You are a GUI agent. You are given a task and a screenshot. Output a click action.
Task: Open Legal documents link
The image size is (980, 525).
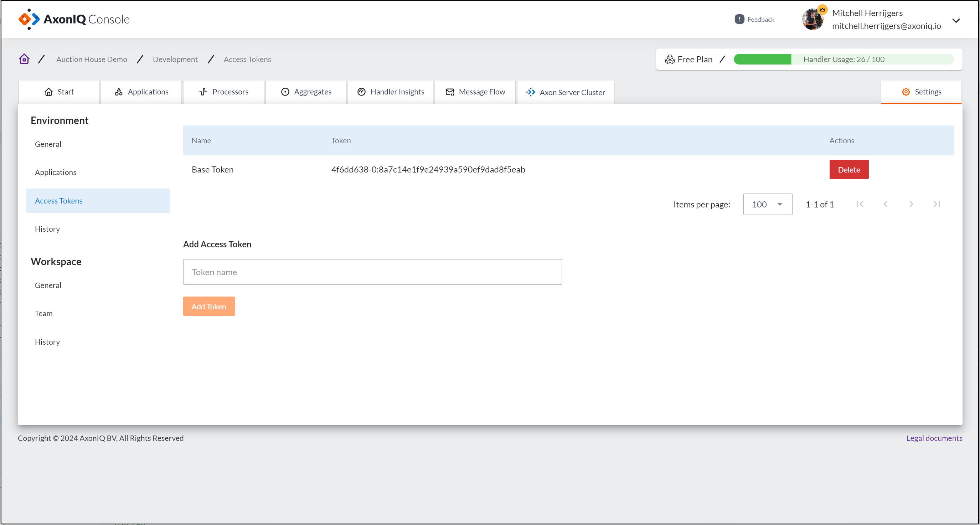(x=934, y=438)
